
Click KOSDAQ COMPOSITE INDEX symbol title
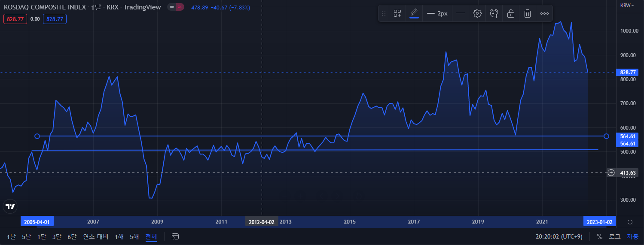(45, 7)
